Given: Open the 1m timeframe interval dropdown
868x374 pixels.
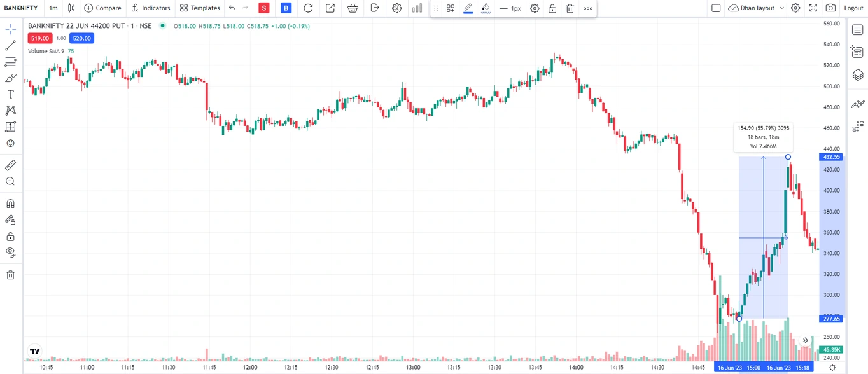Looking at the screenshot, I should tap(53, 8).
